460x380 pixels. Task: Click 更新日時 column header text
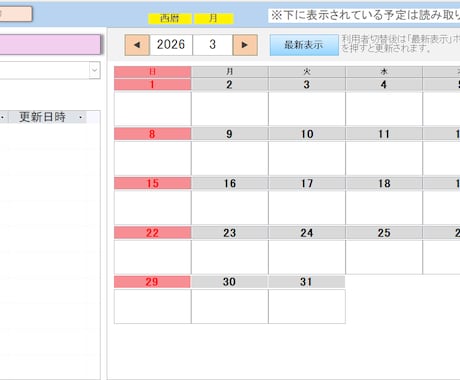(42, 117)
